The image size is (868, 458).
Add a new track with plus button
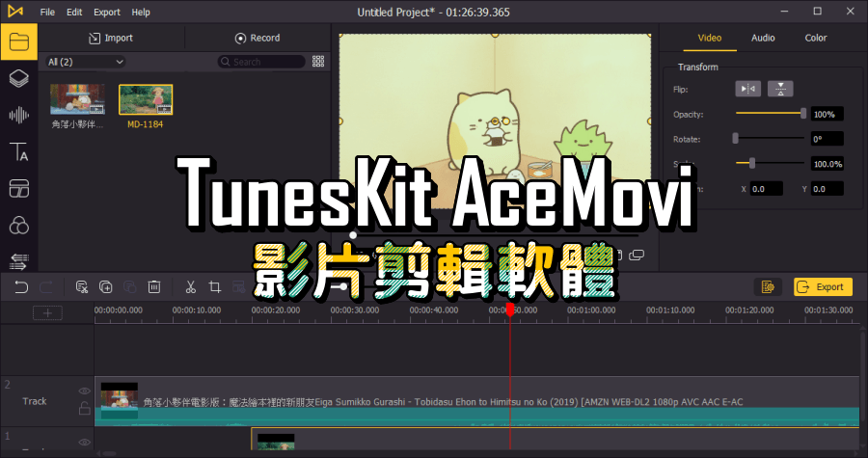pyautogui.click(x=47, y=313)
